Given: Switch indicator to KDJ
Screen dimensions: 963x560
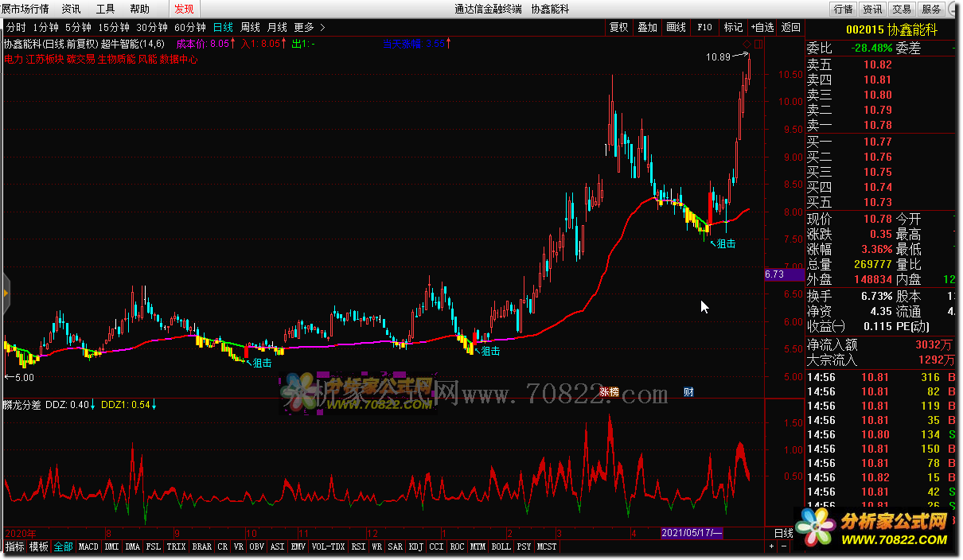Looking at the screenshot, I should [x=415, y=547].
